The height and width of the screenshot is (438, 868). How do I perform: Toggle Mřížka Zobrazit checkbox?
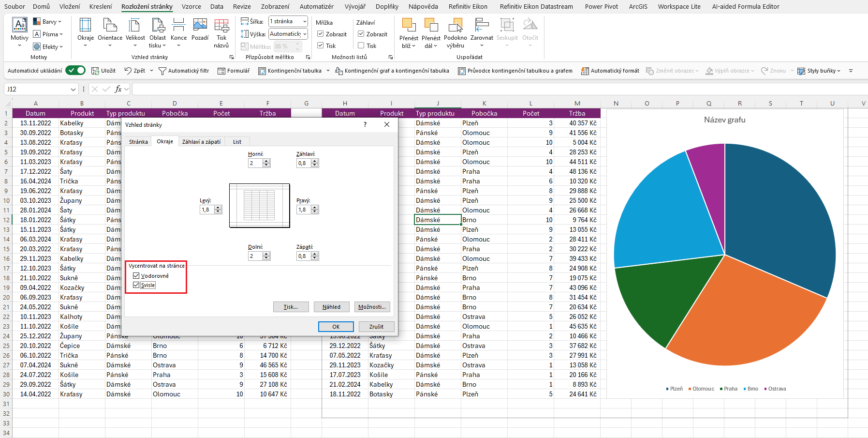coord(320,34)
